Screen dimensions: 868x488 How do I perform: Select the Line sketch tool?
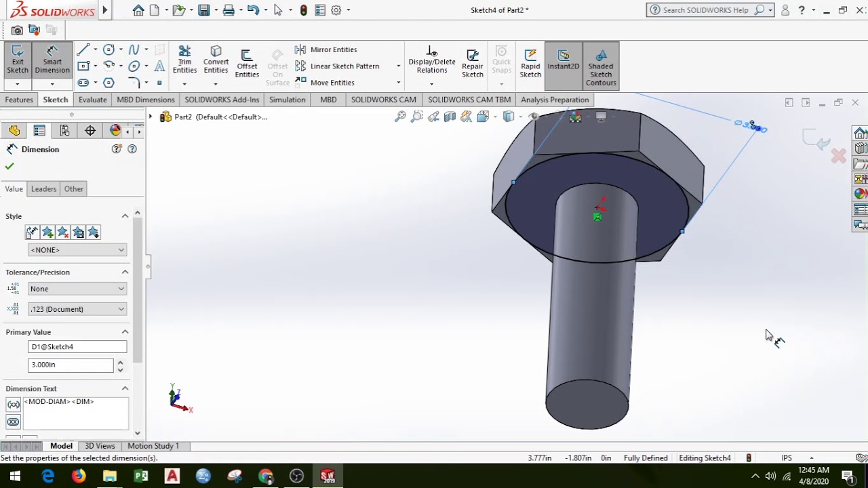tap(83, 49)
